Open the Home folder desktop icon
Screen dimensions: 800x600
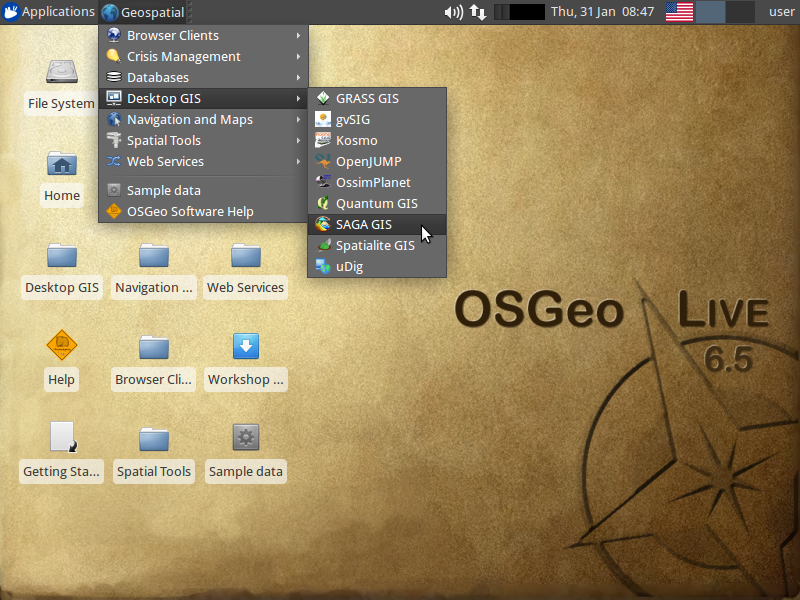[62, 164]
